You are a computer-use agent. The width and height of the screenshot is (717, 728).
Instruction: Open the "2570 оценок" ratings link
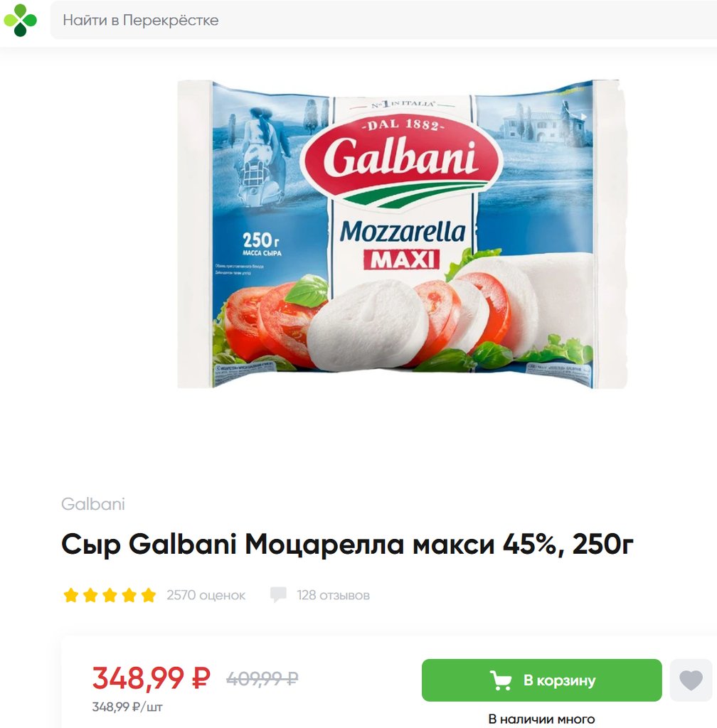click(206, 595)
